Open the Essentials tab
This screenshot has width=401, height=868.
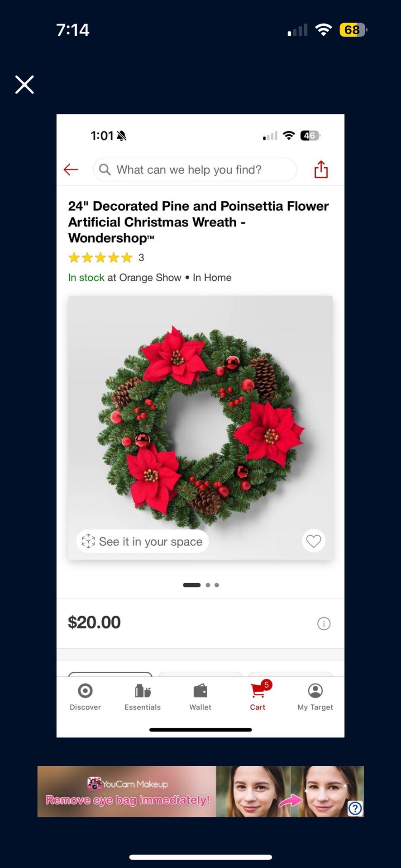(x=143, y=697)
